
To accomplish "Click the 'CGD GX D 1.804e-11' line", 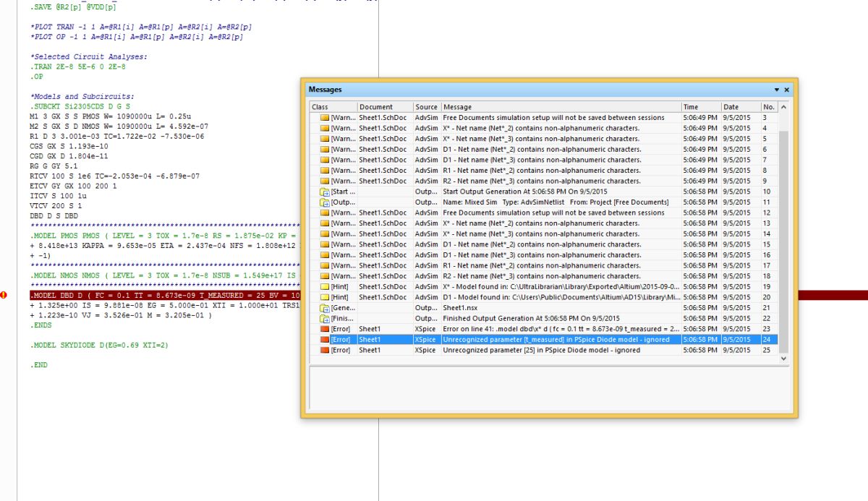I will 69,155.
